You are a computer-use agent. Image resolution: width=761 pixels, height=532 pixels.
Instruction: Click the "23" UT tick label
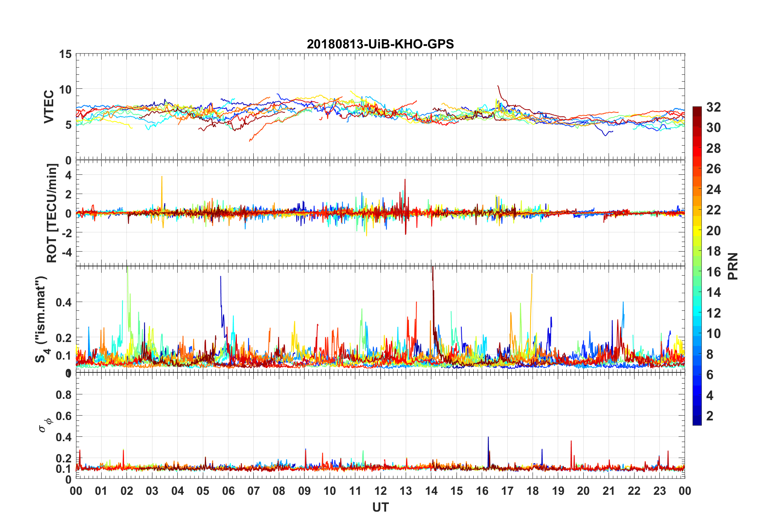click(x=659, y=491)
